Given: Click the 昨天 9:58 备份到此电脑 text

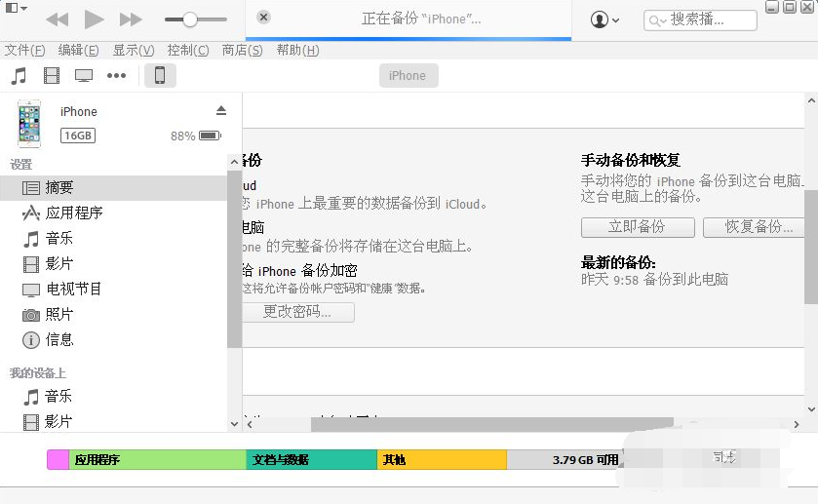Looking at the screenshot, I should tap(655, 280).
